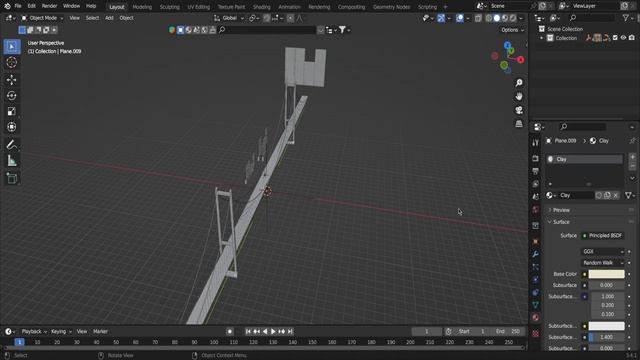Viewport: 640px width, 360px height.
Task: Open the Keying dropdown
Action: [61, 332]
